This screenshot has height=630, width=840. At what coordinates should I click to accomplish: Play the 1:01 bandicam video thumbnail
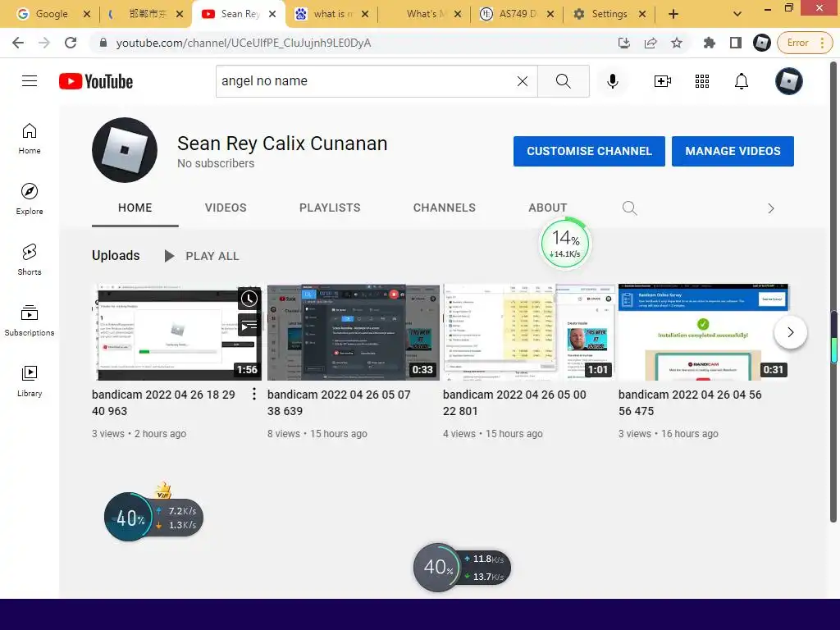pyautogui.click(x=529, y=332)
